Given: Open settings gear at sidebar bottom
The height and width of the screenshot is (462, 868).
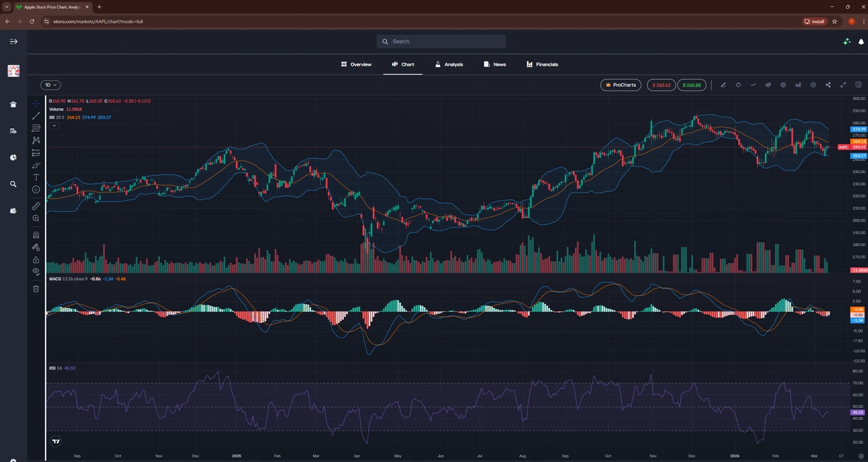Looking at the screenshot, I should point(13,461).
